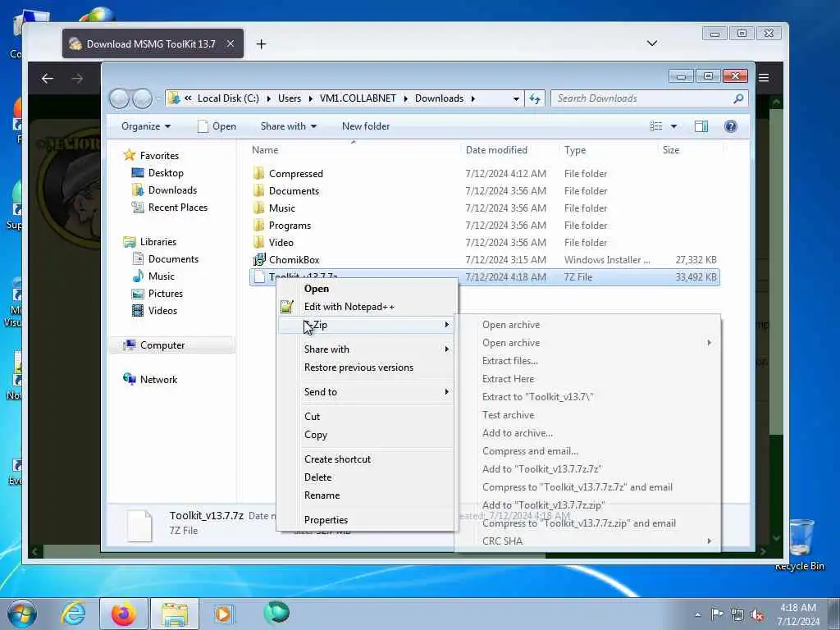840x630 pixels.
Task: Click browser back arrow
Action: point(48,78)
